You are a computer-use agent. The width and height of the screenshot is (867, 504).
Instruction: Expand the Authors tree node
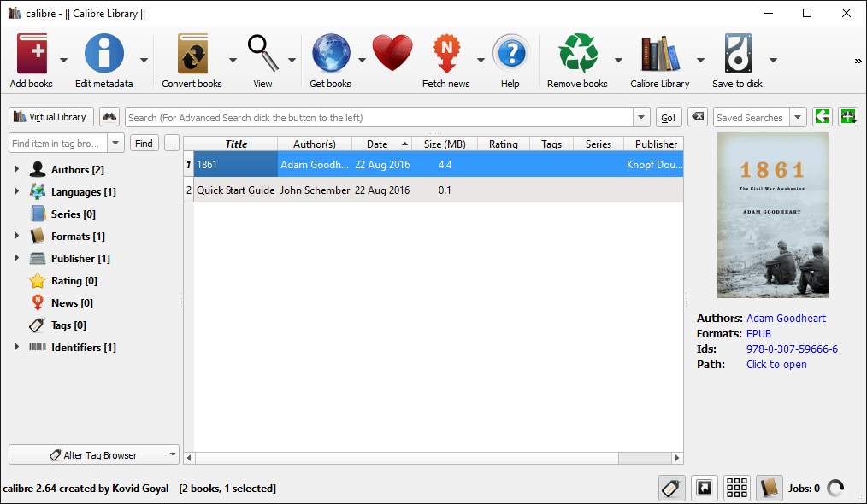[16, 170]
